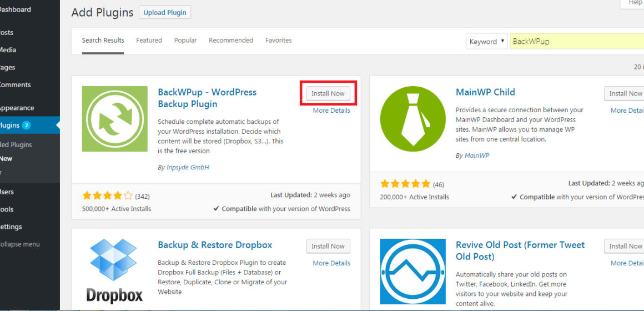Open the MainWP author link
Viewport: 644px width, 311px height.
point(477,155)
